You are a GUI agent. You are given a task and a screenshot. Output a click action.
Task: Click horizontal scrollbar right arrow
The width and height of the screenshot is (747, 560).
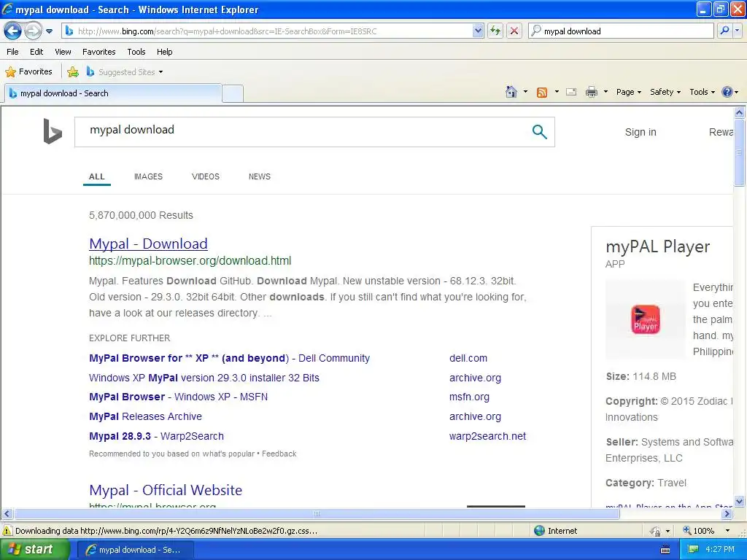pyautogui.click(x=727, y=514)
